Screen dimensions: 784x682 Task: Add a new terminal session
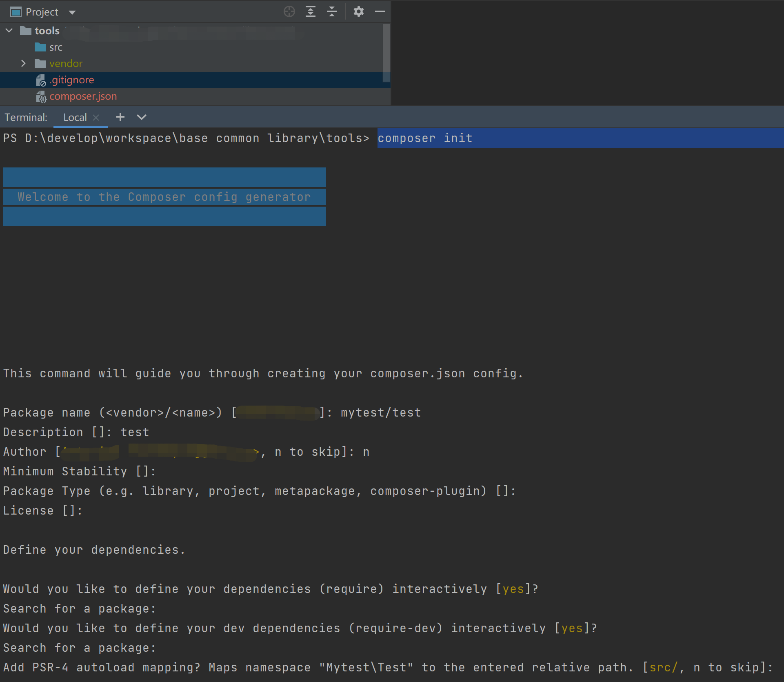click(x=120, y=117)
